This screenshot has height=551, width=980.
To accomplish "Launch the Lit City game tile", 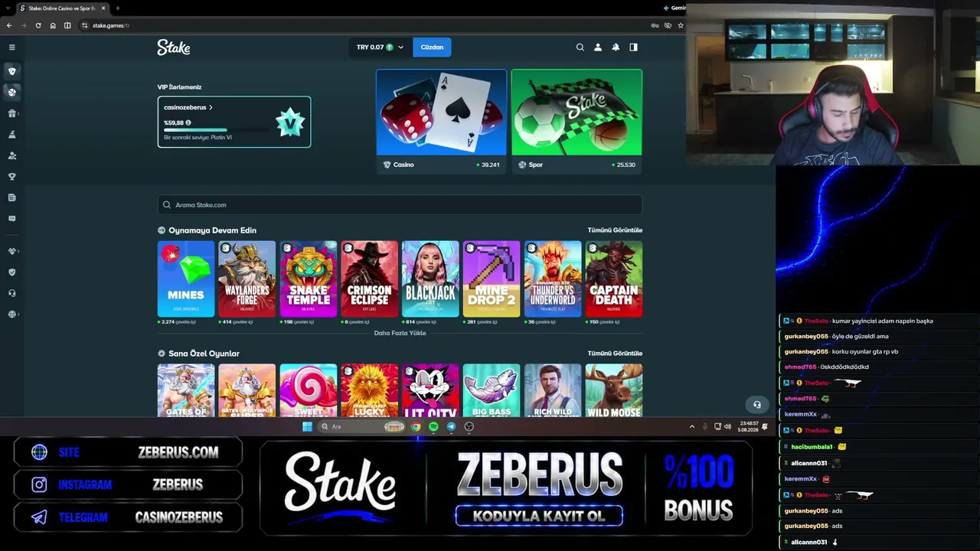I will coord(430,390).
